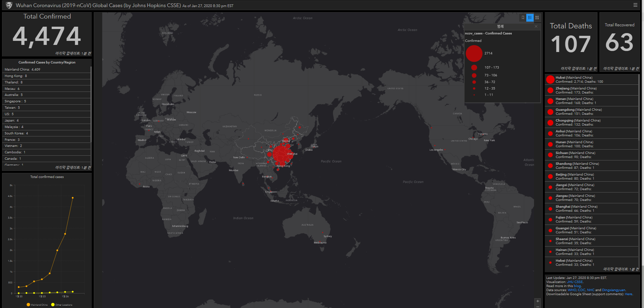Select the Shaanxi province row

click(x=591, y=241)
